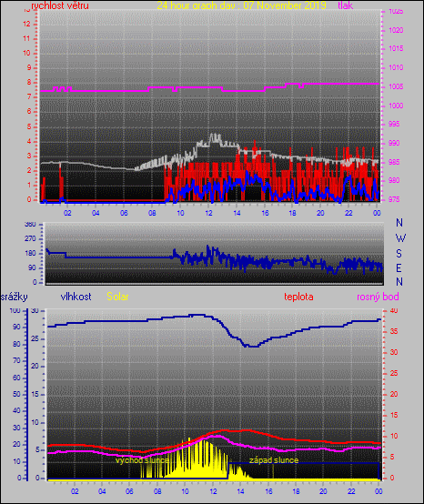Click the compass letter "S"
The width and height of the screenshot is (424, 504).
click(x=399, y=254)
